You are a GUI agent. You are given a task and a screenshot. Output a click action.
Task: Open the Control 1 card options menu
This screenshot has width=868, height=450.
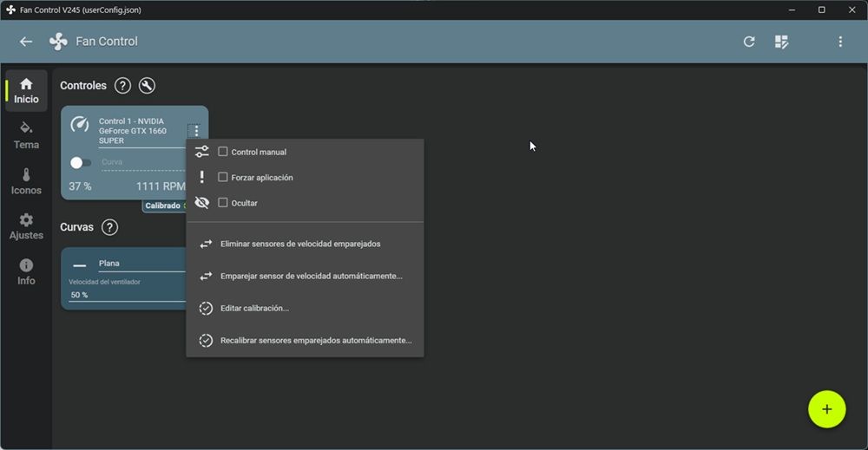196,131
